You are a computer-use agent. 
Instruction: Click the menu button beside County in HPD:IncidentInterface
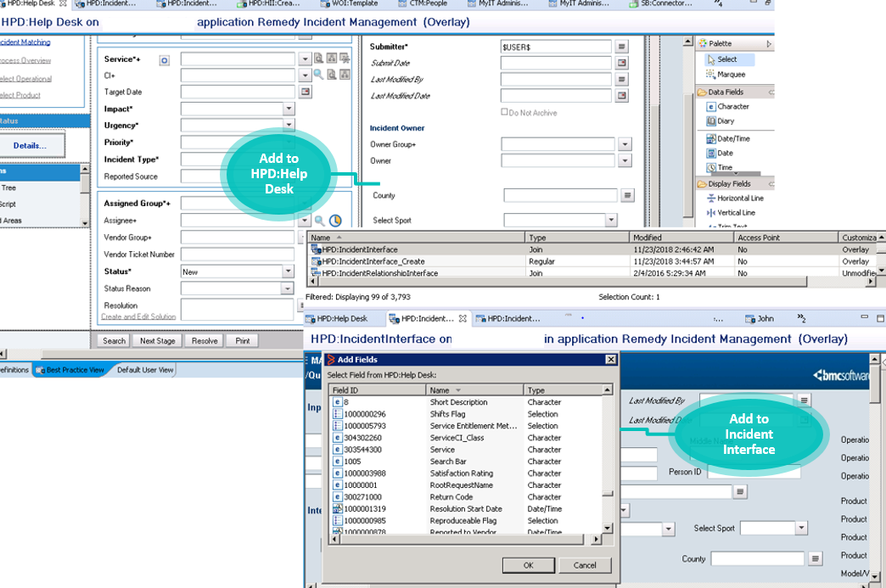click(815, 558)
